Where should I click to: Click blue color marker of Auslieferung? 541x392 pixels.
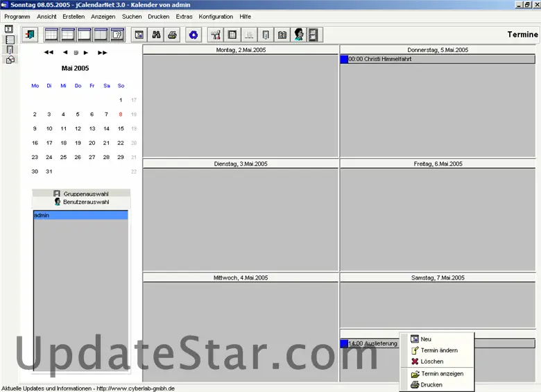[344, 343]
